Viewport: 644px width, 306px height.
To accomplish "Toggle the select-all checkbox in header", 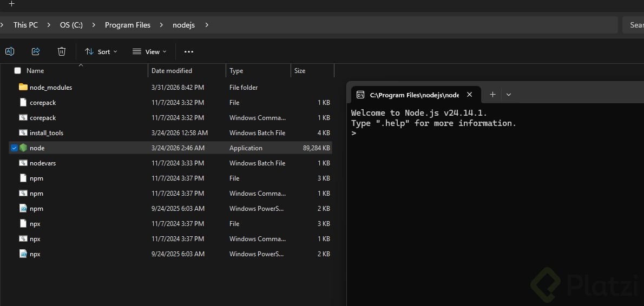I will point(17,71).
